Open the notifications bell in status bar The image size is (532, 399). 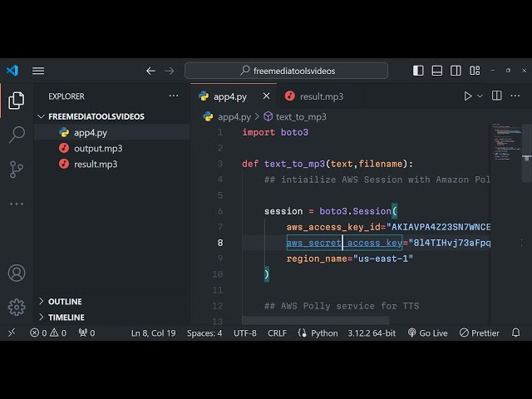[x=515, y=332]
